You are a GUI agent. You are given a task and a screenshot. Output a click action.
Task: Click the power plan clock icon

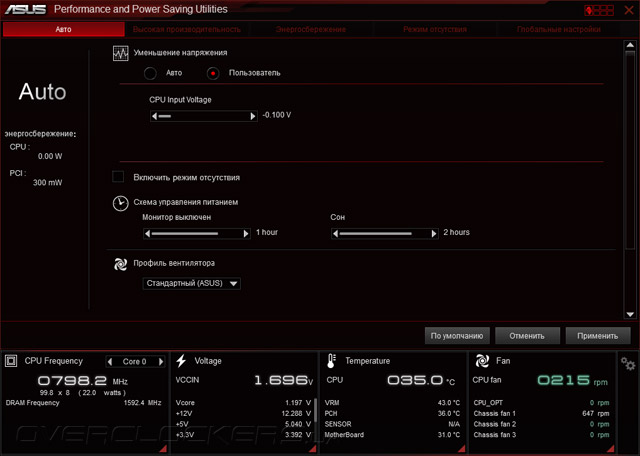[120, 203]
